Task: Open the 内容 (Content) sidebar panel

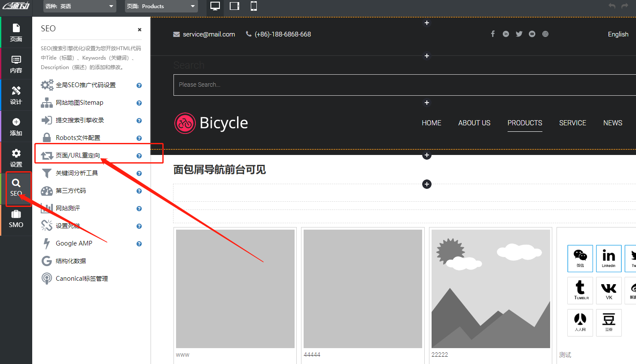Action: tap(16, 64)
